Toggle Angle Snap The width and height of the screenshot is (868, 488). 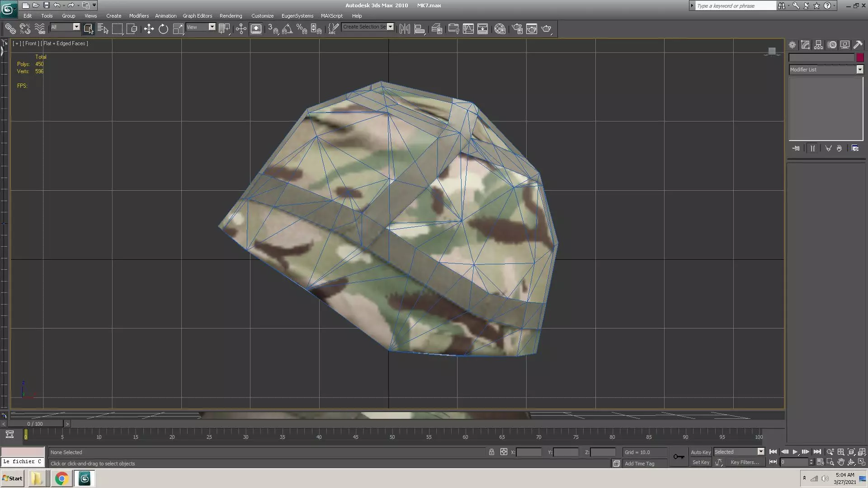tap(287, 29)
